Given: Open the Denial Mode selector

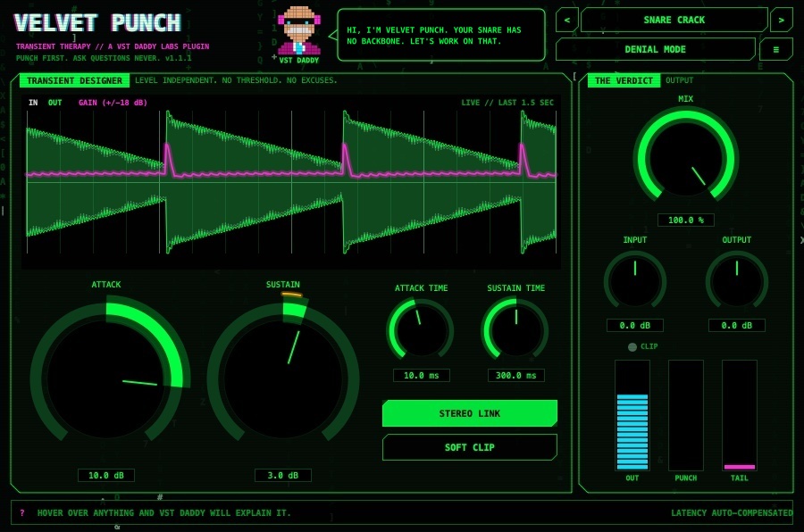Looking at the screenshot, I should tap(655, 50).
